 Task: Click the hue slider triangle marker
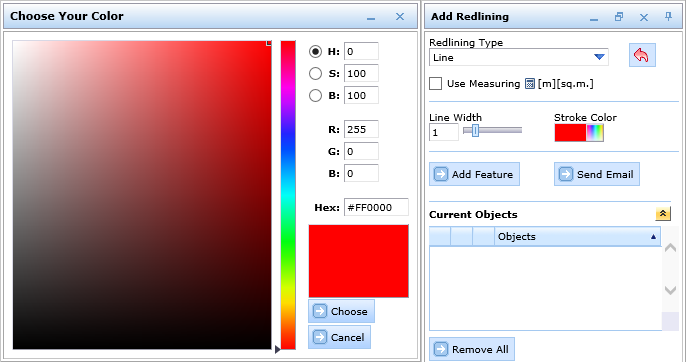pyautogui.click(x=277, y=349)
